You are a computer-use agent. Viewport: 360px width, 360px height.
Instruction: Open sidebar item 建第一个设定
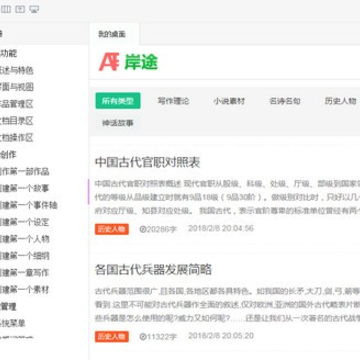click(x=25, y=222)
